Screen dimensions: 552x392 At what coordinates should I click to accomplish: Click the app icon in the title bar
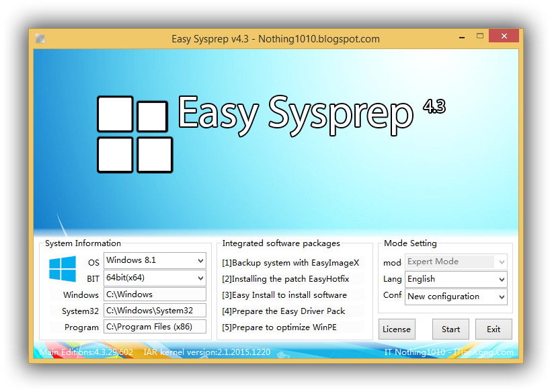point(40,39)
